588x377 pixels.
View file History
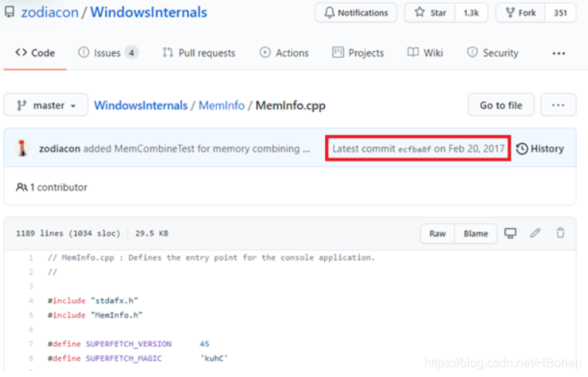[540, 148]
